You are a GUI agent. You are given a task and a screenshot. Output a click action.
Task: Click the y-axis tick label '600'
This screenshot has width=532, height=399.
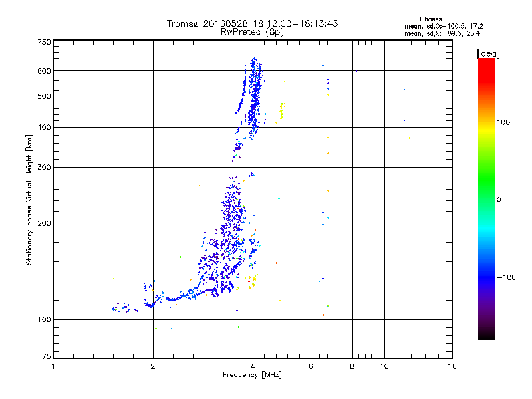tap(45, 71)
